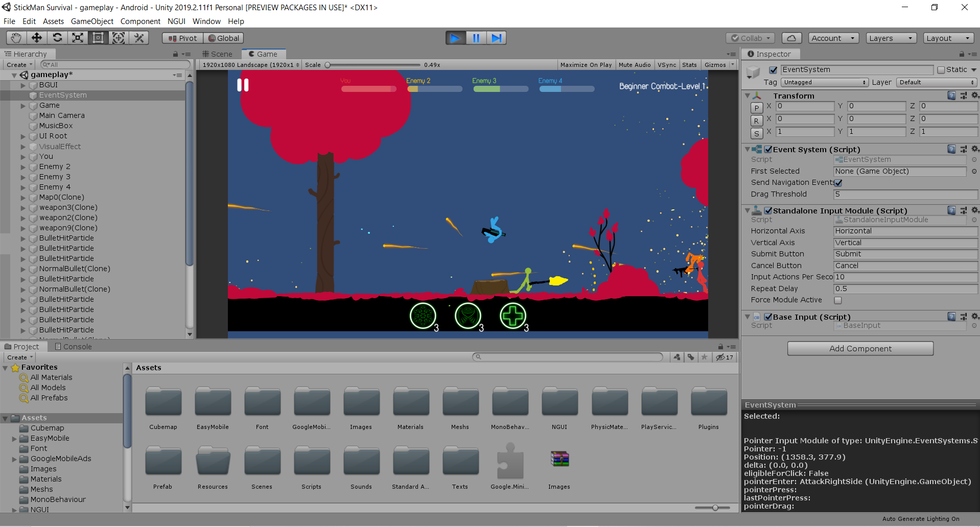Open the Tag dropdown showing Untagged

coord(824,82)
